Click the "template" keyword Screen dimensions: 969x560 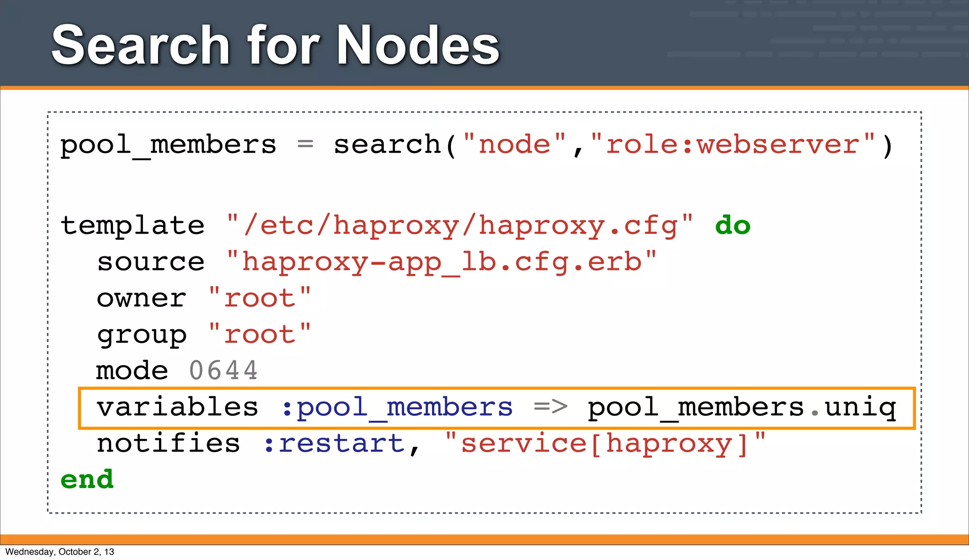coord(133,225)
